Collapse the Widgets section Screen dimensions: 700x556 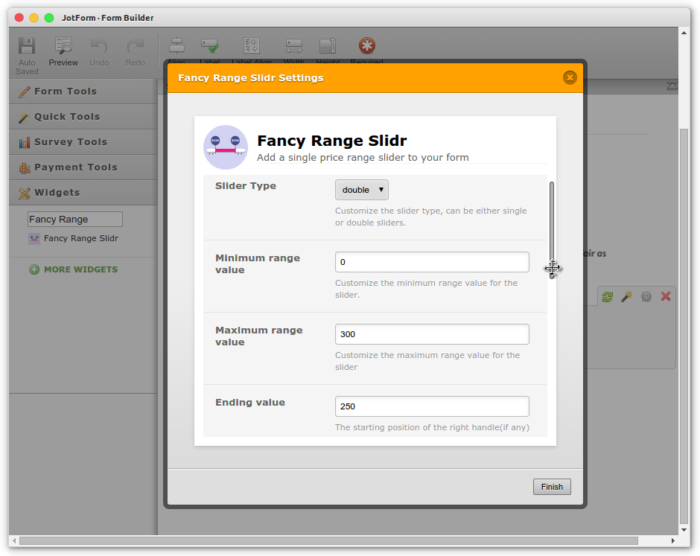pos(83,193)
